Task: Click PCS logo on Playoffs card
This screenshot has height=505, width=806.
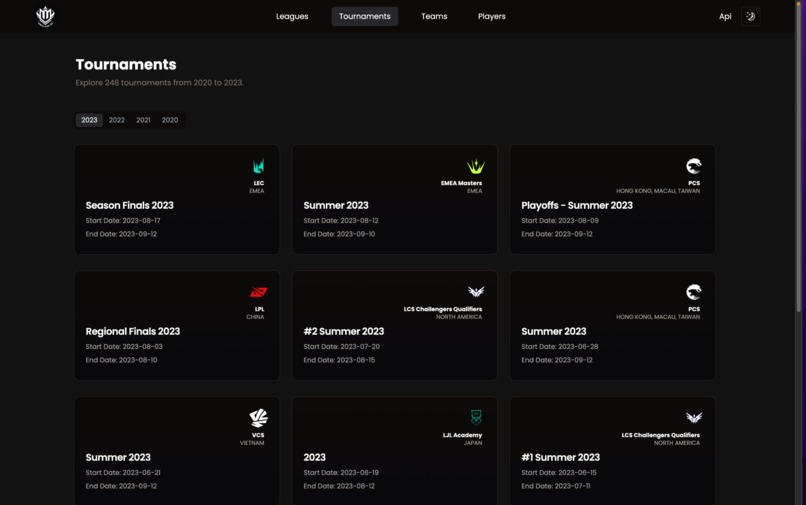Action: (x=693, y=166)
